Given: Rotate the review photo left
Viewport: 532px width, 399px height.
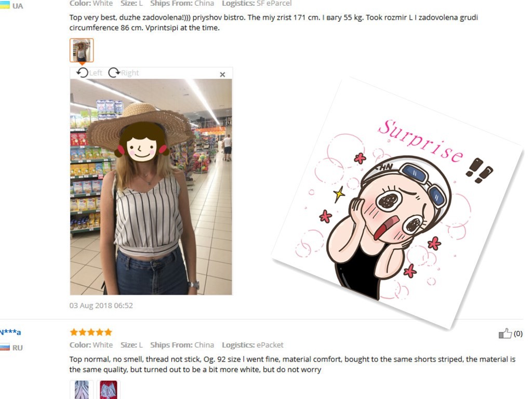Looking at the screenshot, I should [82, 73].
